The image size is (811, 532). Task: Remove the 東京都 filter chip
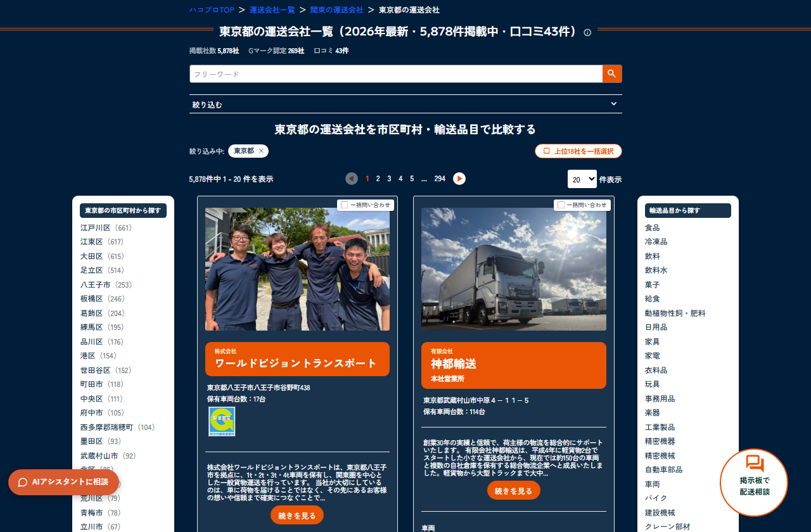(x=261, y=151)
